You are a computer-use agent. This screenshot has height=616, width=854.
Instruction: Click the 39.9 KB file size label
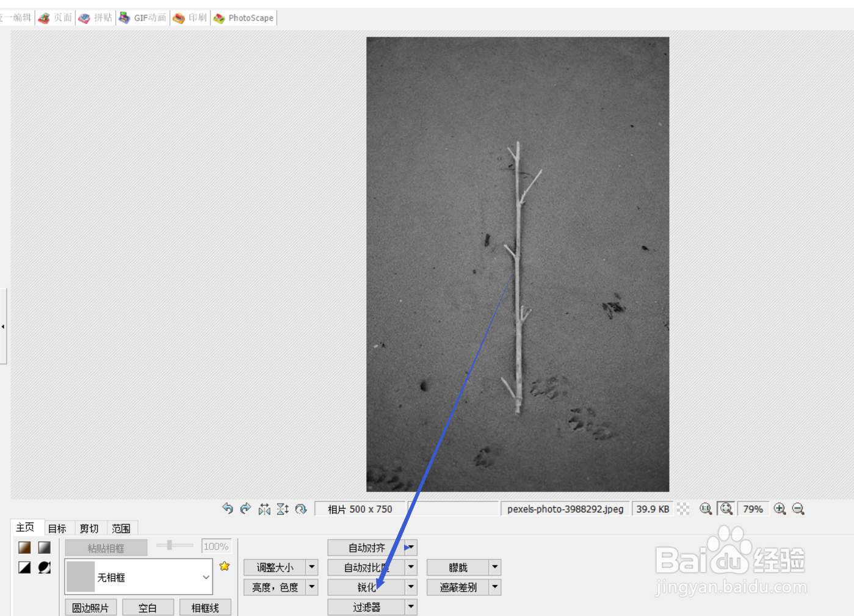[x=653, y=509]
